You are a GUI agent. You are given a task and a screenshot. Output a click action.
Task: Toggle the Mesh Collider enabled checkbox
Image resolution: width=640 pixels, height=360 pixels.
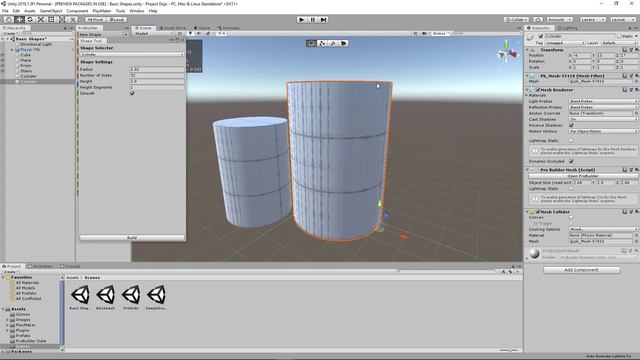pyautogui.click(x=538, y=211)
